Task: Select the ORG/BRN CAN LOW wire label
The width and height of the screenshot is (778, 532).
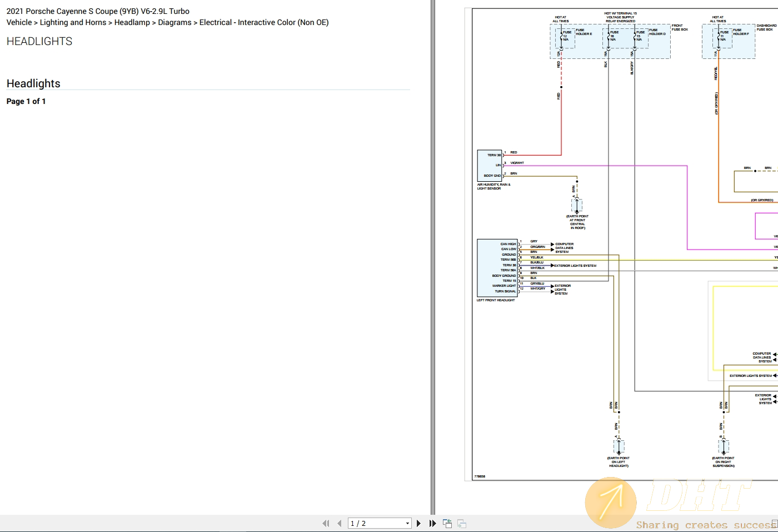Action: 537,247
